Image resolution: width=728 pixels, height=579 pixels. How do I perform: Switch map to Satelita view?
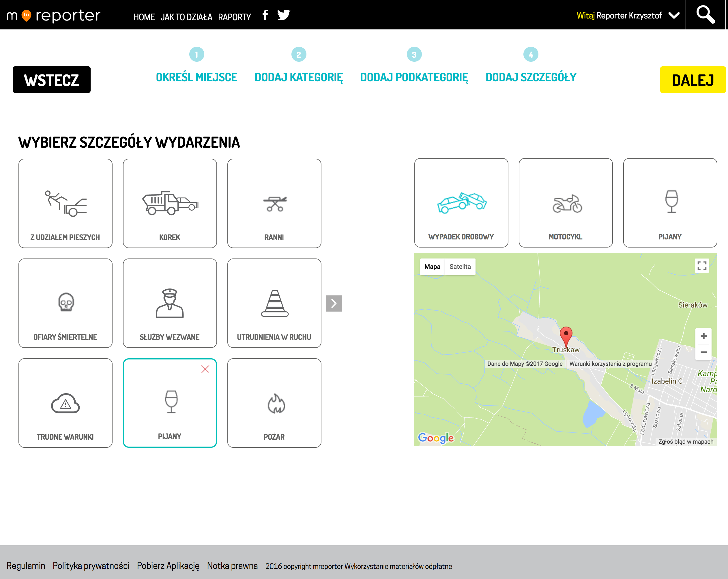click(460, 267)
